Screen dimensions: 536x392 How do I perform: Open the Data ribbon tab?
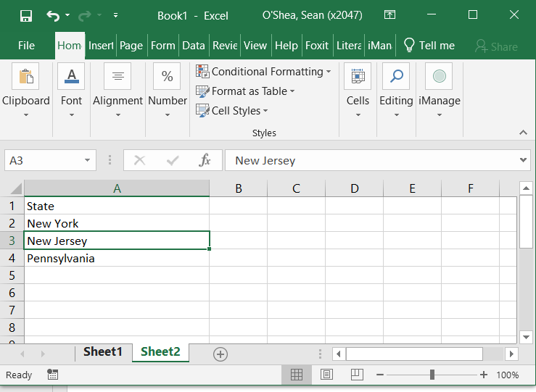[193, 45]
